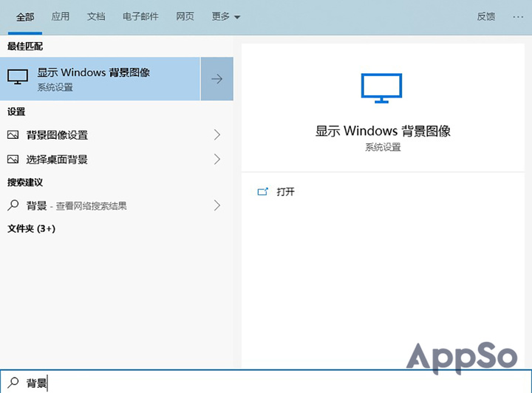The width and height of the screenshot is (532, 393).
Task: Click the search magnifier icon in search box
Action: click(13, 383)
